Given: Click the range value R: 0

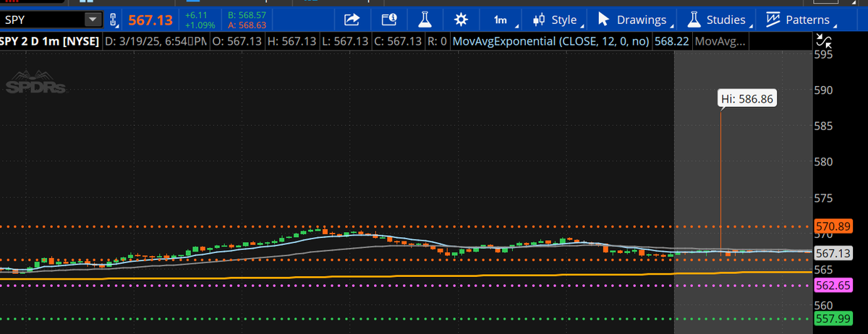Looking at the screenshot, I should click(x=438, y=42).
